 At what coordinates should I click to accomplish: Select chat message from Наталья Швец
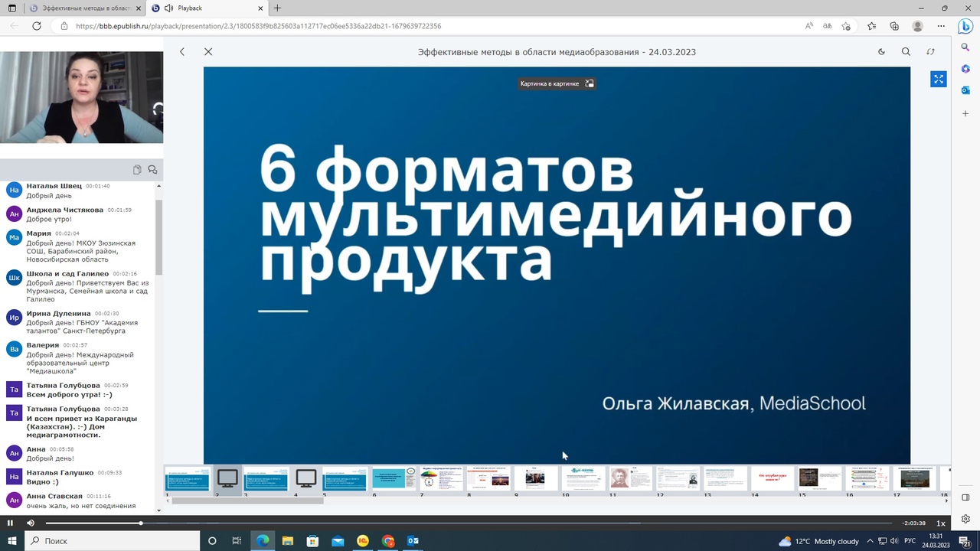79,191
